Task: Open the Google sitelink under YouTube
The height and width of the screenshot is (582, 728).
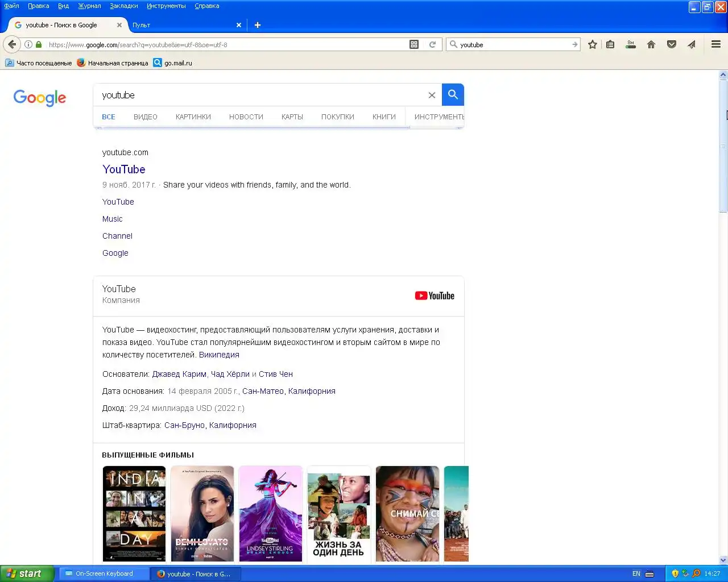Action: [x=115, y=253]
